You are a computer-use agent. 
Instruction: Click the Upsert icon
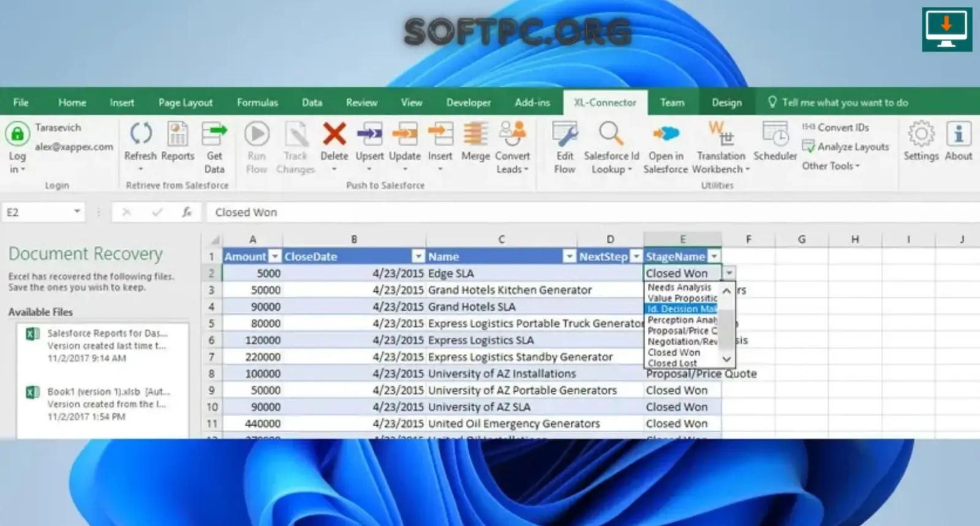369,133
